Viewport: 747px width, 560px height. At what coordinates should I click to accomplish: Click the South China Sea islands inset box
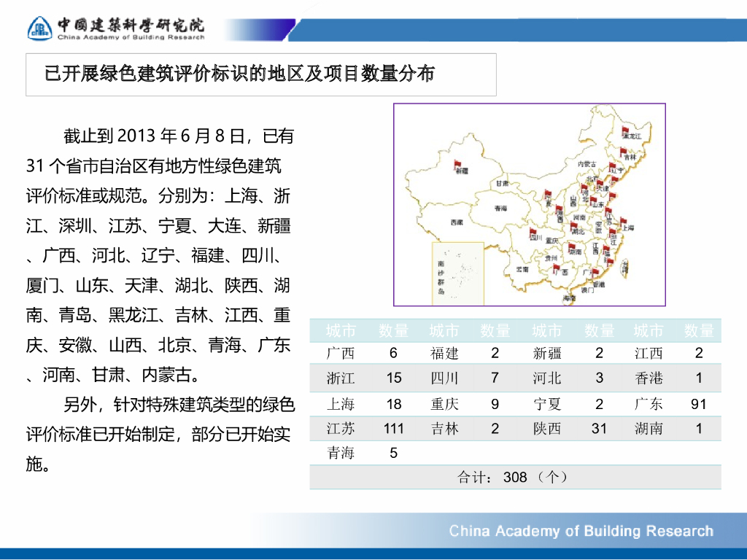452,273
